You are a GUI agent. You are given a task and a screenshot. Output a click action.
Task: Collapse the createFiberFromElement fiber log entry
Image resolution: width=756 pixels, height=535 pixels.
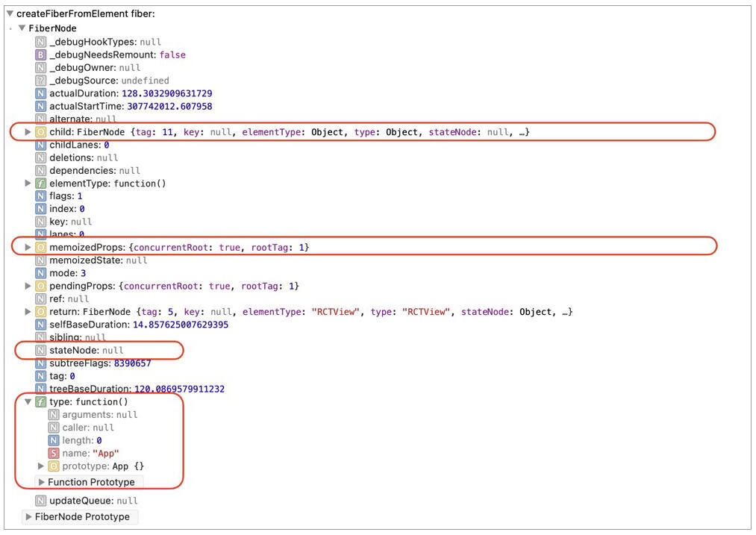[x=10, y=14]
